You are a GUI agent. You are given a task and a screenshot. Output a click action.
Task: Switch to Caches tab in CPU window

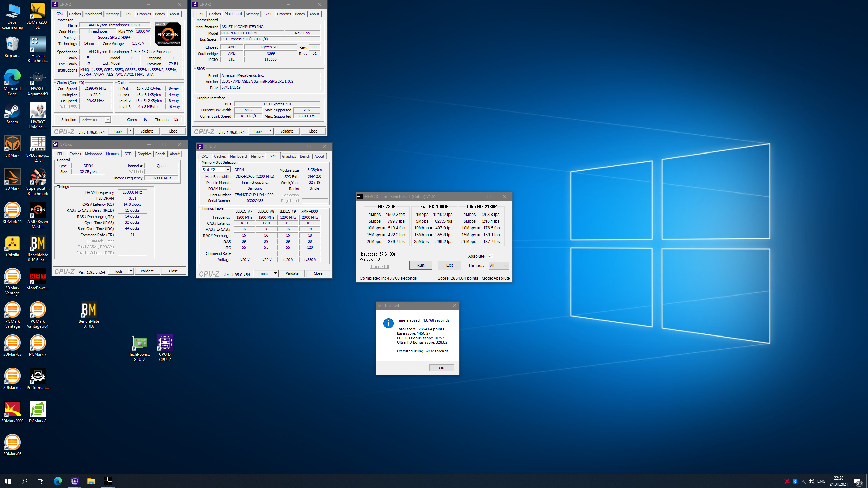75,14
